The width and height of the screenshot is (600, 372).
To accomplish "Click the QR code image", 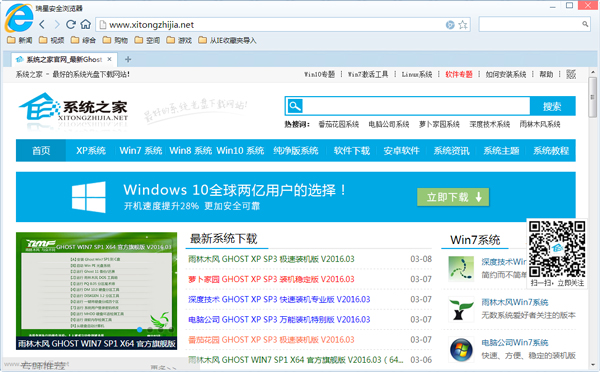I will [557, 249].
